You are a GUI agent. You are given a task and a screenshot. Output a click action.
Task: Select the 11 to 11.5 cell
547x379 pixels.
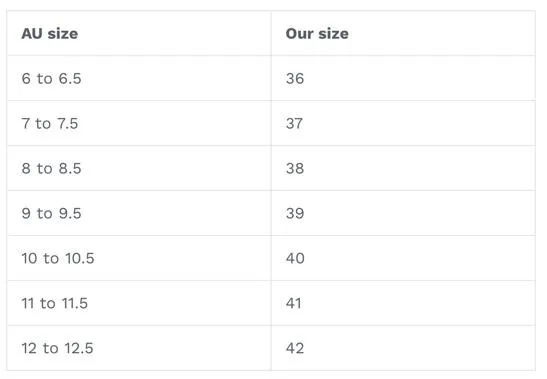[139, 303]
